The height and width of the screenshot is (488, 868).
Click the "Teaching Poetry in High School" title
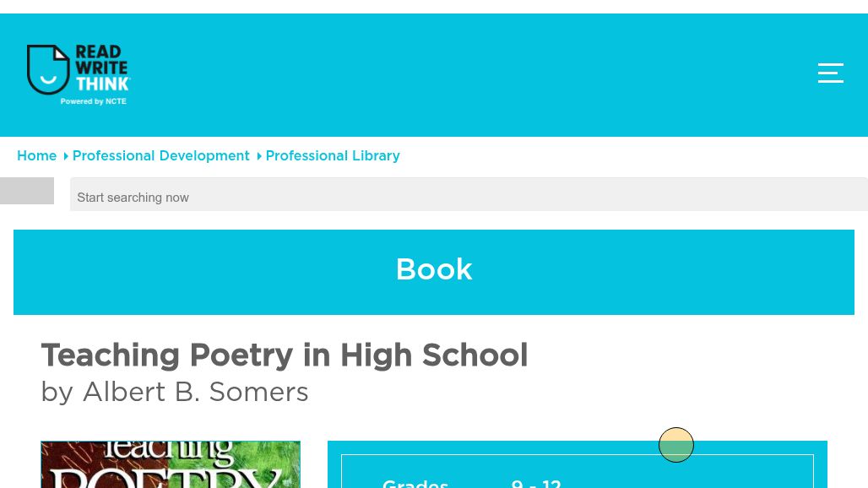(x=284, y=355)
